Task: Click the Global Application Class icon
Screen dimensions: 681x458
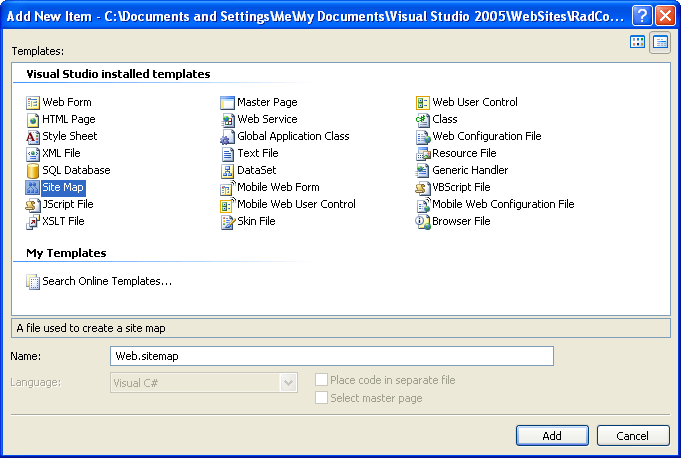Action: pos(228,136)
